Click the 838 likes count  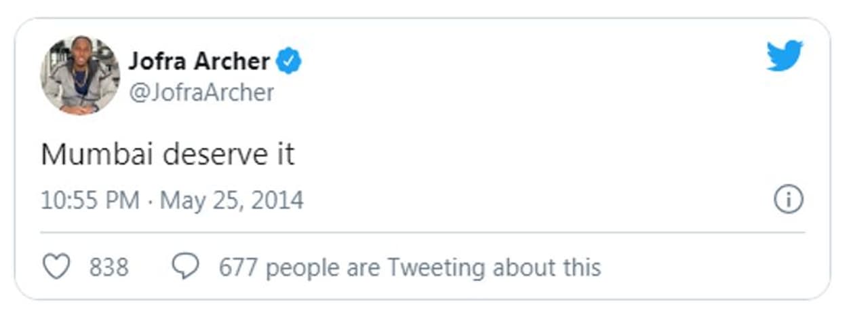108,268
